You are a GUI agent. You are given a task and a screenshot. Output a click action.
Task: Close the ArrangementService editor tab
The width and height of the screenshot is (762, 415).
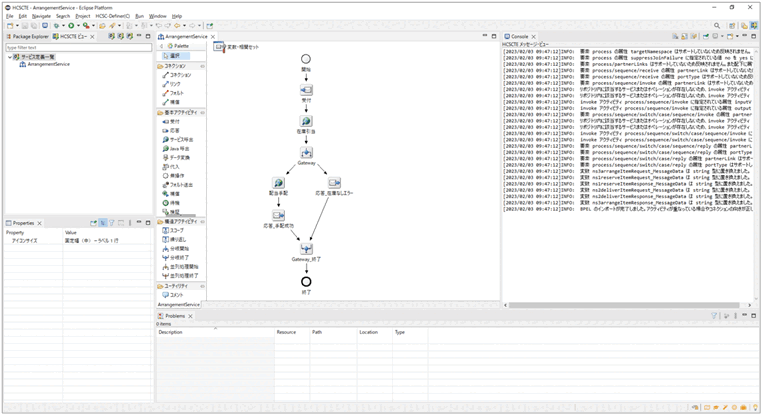[215, 36]
